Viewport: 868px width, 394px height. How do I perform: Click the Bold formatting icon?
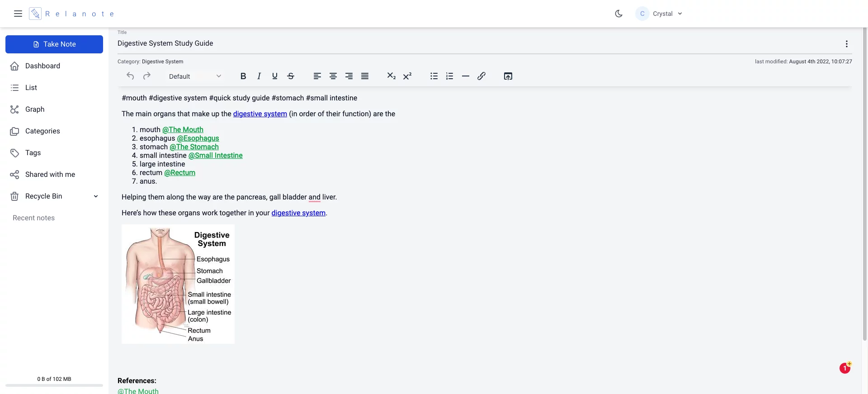(243, 76)
